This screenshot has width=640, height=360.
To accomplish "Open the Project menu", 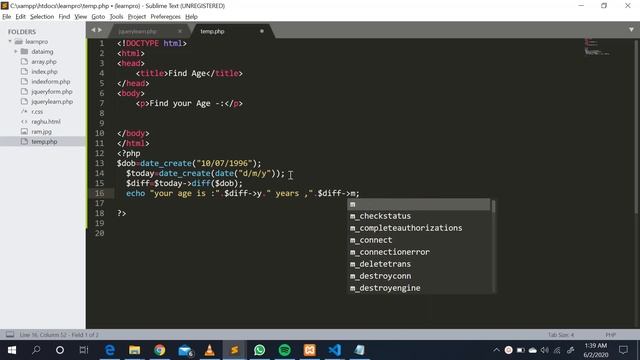I will pyautogui.click(x=137, y=17).
